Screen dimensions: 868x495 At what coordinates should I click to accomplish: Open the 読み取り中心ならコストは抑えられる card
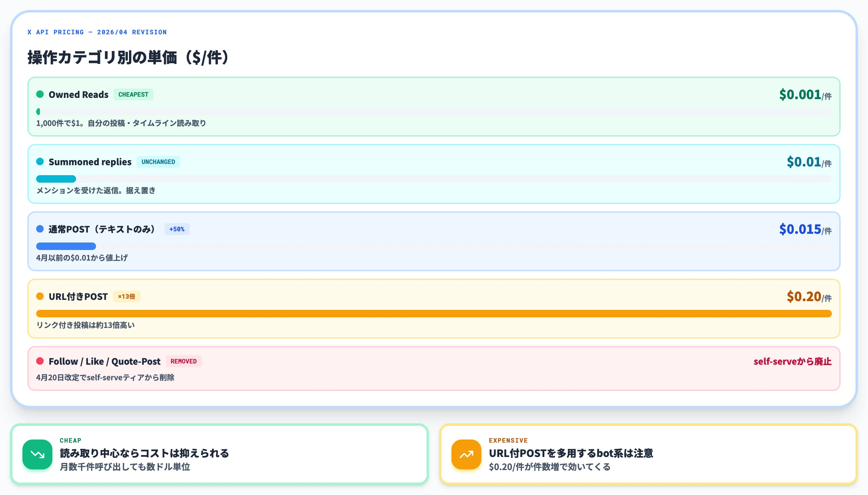[x=219, y=454]
